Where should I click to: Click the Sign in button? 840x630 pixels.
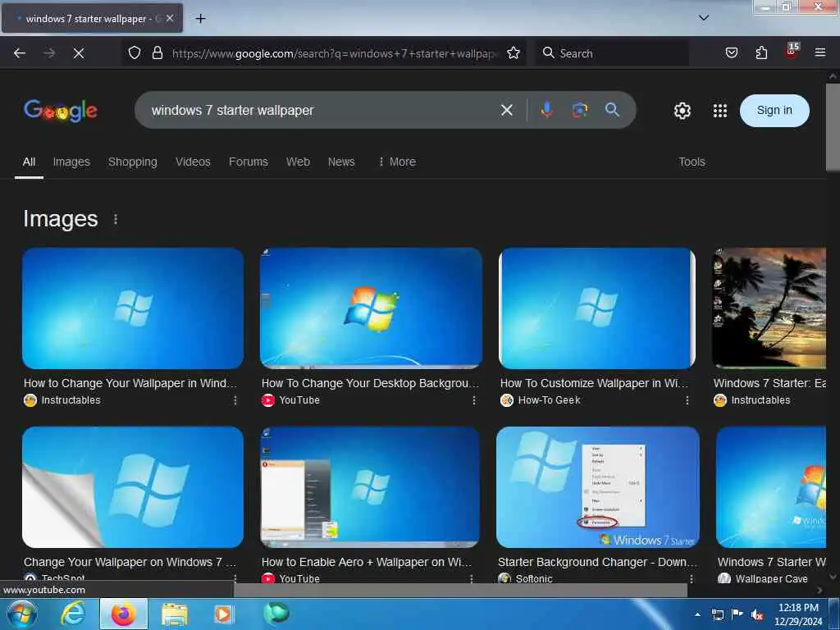(x=774, y=111)
